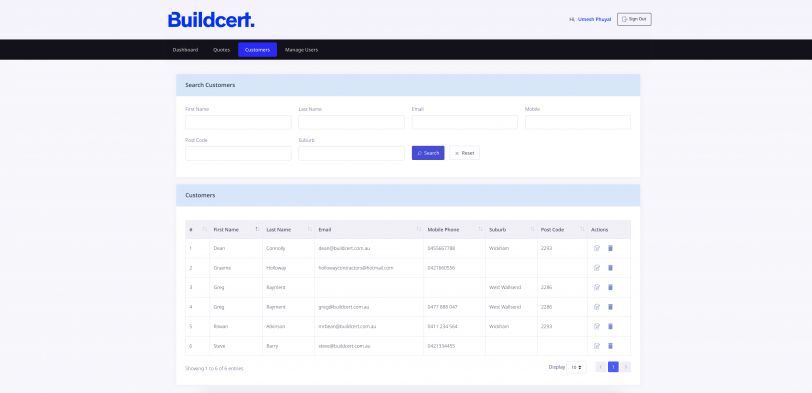Open the Display entries dropdown
This screenshot has width=812, height=393.
click(x=576, y=367)
